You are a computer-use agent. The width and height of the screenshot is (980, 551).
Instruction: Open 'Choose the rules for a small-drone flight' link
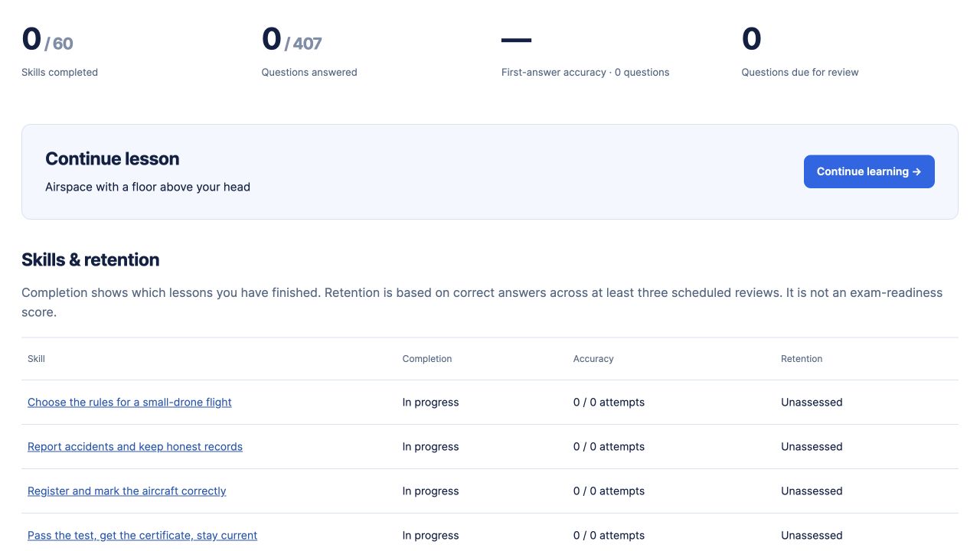[129, 403]
